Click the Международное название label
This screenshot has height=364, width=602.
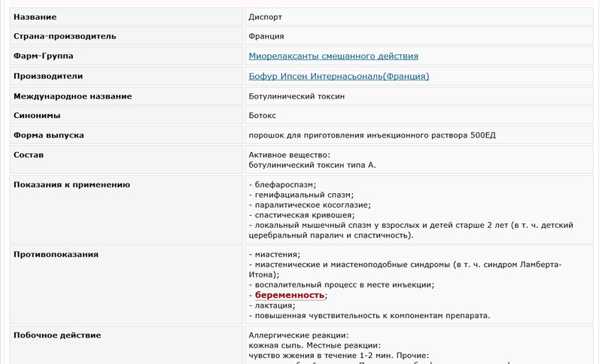72,96
